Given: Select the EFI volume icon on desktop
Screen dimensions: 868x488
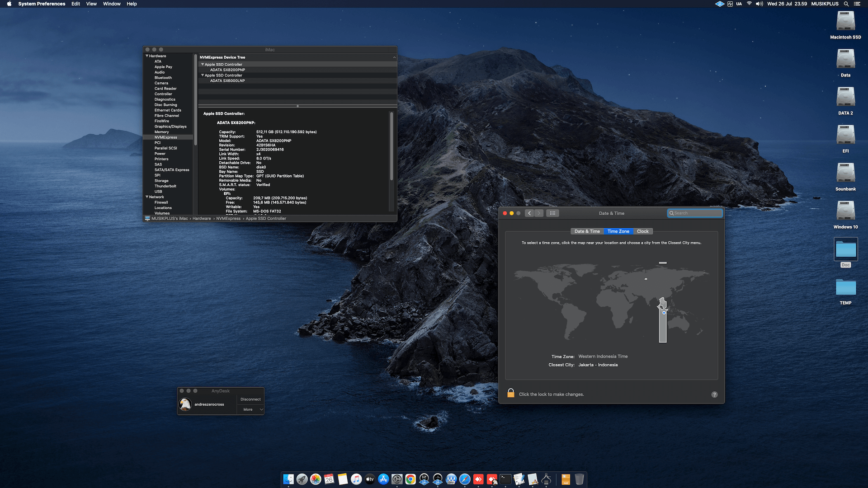Looking at the screenshot, I should tap(845, 135).
